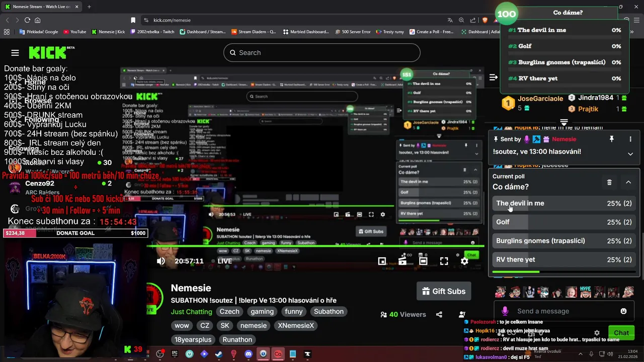The width and height of the screenshot is (644, 362).
Task: Collapse chat with arrow lines icon
Action: coord(493,77)
